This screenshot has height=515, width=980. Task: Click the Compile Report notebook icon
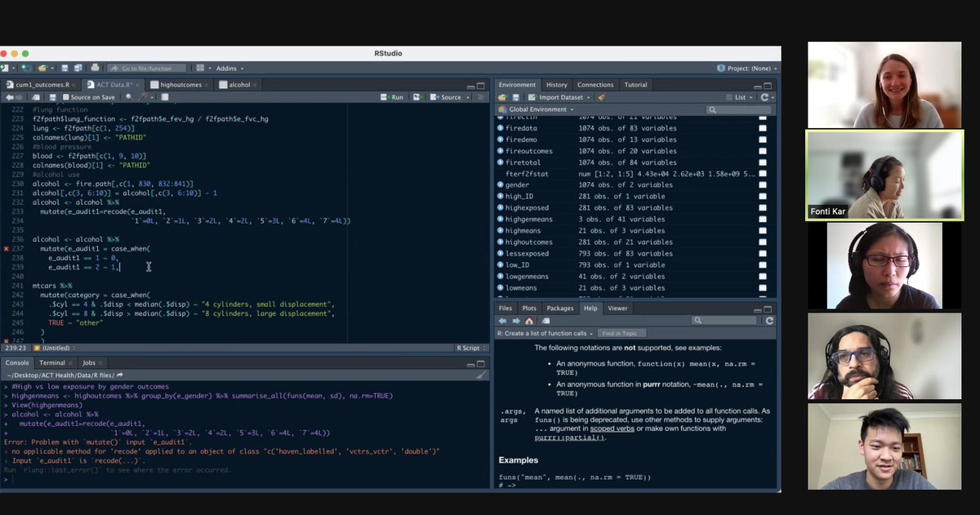pyautogui.click(x=165, y=97)
